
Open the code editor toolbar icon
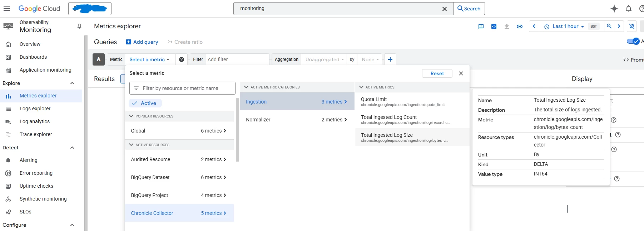click(x=494, y=26)
